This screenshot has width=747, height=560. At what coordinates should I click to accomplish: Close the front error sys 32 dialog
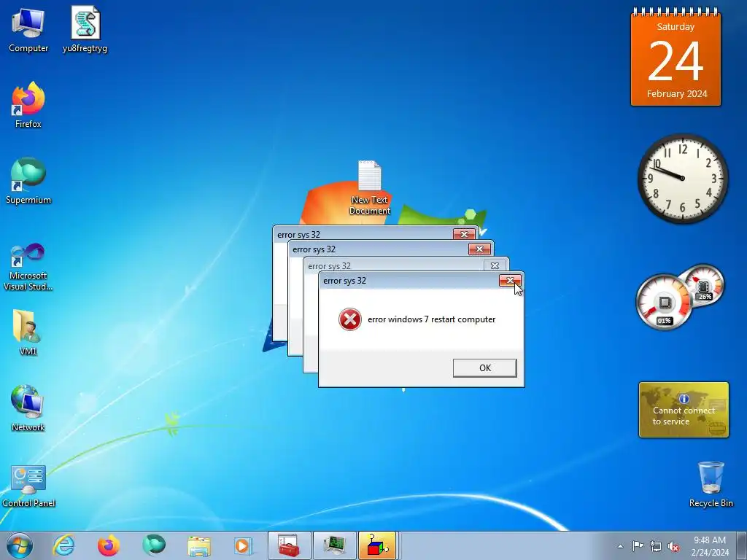click(510, 281)
